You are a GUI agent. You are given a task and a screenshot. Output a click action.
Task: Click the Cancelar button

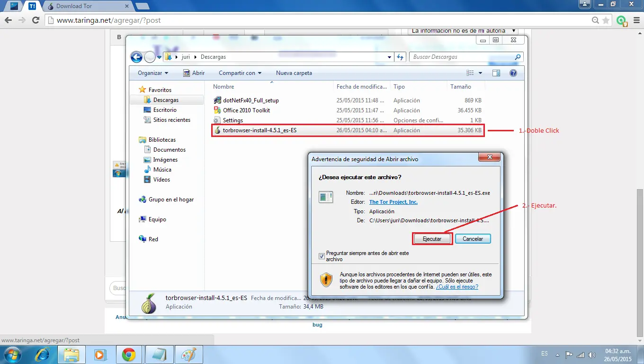[x=473, y=239]
